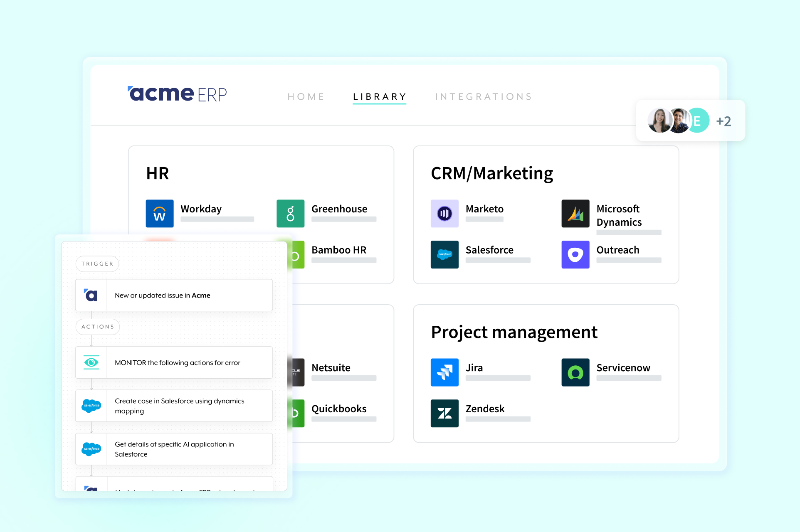Click the Outreach purple icon
The width and height of the screenshot is (800, 532).
(575, 254)
